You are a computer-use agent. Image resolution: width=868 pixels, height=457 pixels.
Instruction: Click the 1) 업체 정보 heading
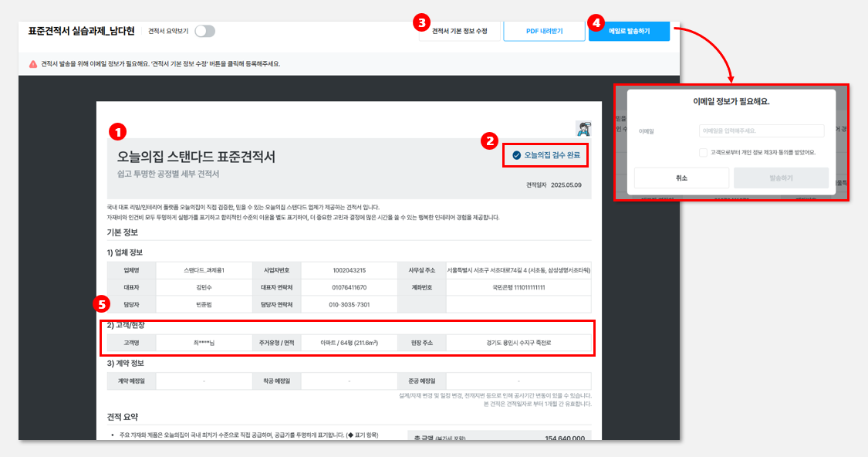(x=124, y=252)
